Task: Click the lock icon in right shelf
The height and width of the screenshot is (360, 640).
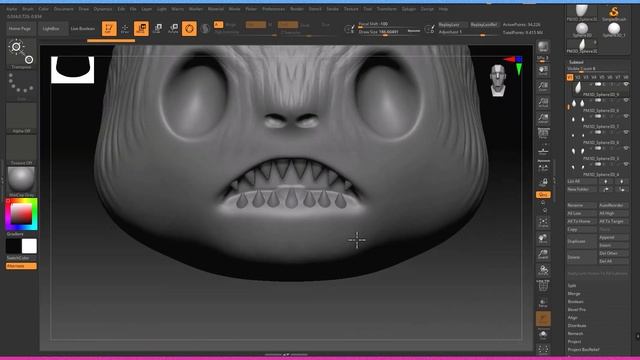Action: 543,182
